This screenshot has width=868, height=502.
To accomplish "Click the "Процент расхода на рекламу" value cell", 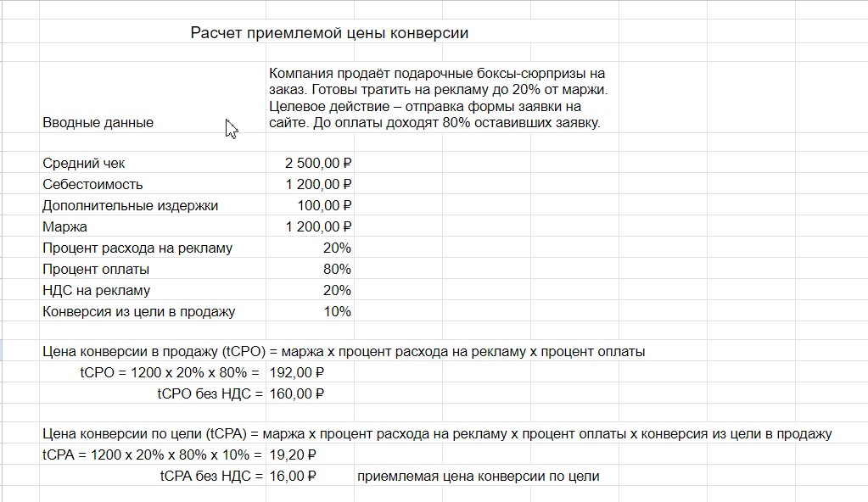I will tap(336, 248).
